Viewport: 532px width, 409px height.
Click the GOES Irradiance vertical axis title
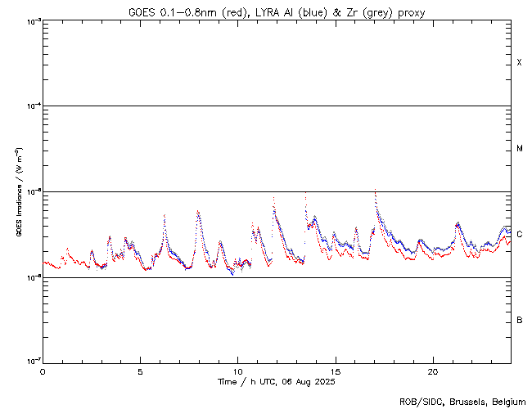16,192
